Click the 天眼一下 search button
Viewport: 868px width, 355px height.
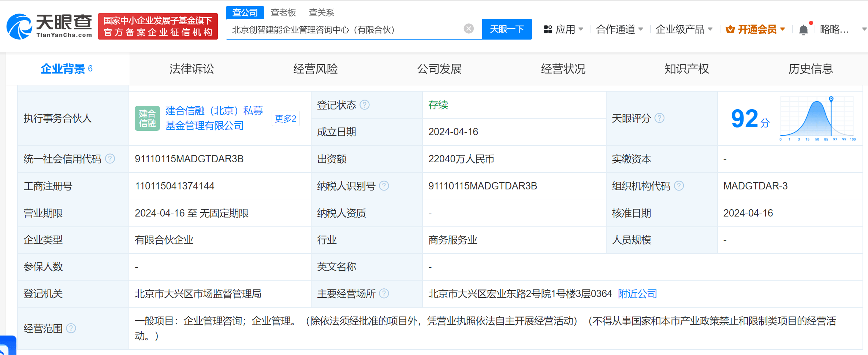(507, 29)
